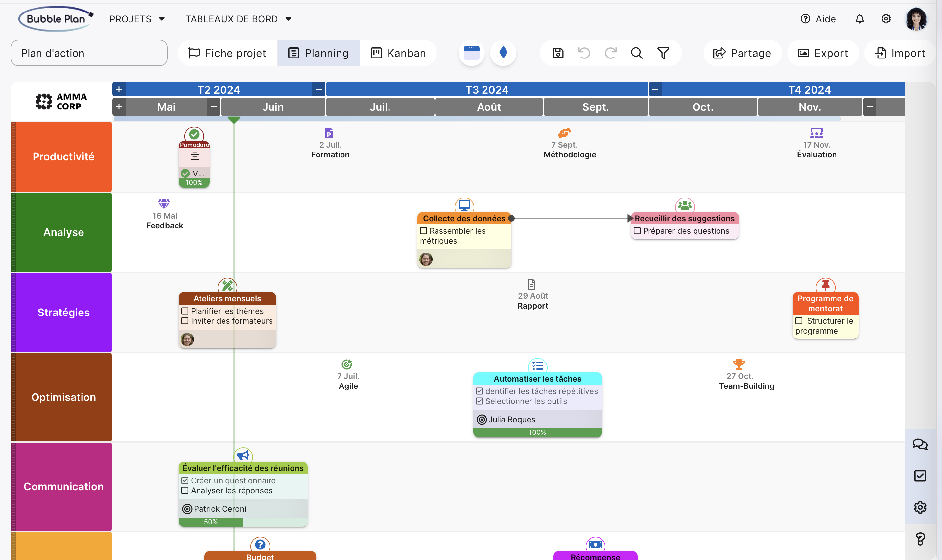Viewport: 942px width, 560px height.
Task: Open the search magnifier tool
Action: (637, 53)
